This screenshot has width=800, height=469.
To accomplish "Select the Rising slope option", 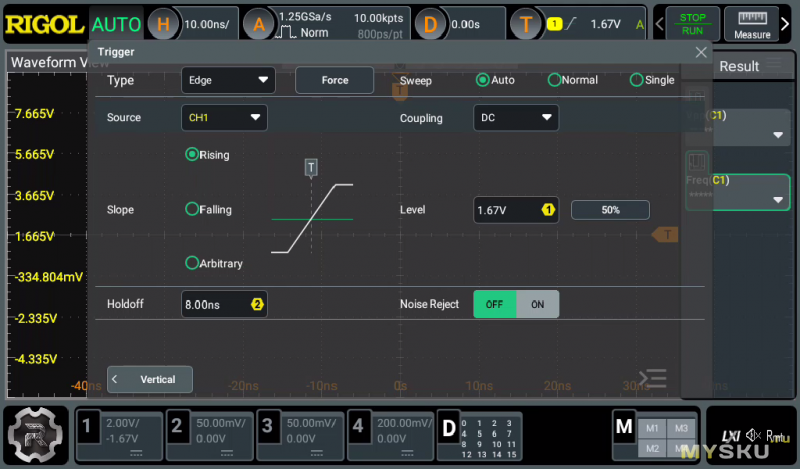I will point(193,155).
